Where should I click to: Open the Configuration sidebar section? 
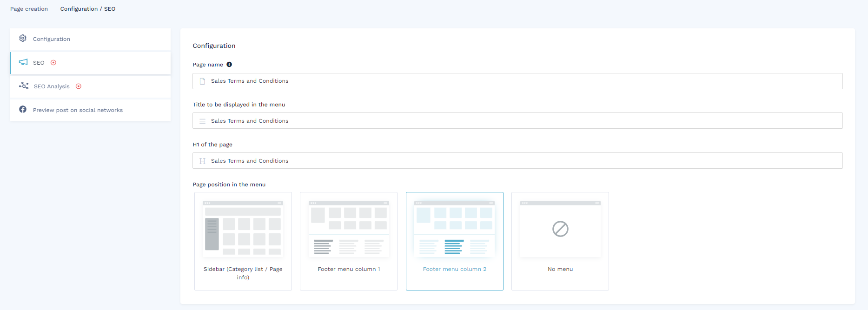click(x=90, y=39)
